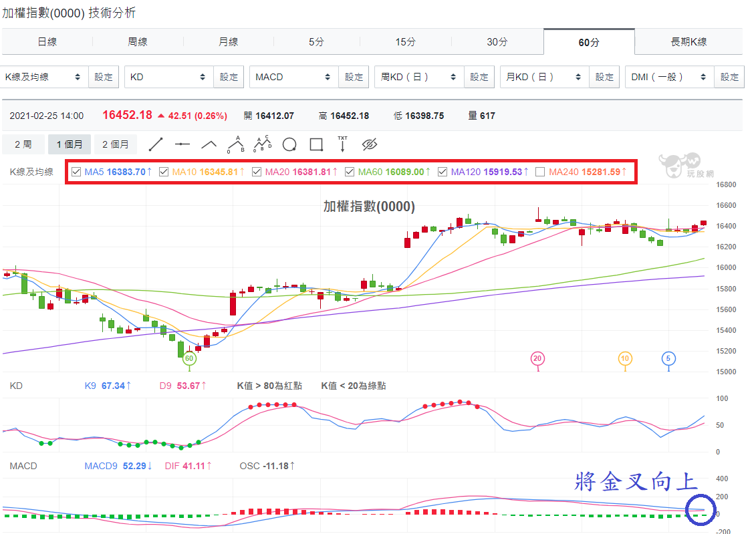Click the OSC -11.18 value
The width and height of the screenshot is (756, 534).
[x=267, y=466]
